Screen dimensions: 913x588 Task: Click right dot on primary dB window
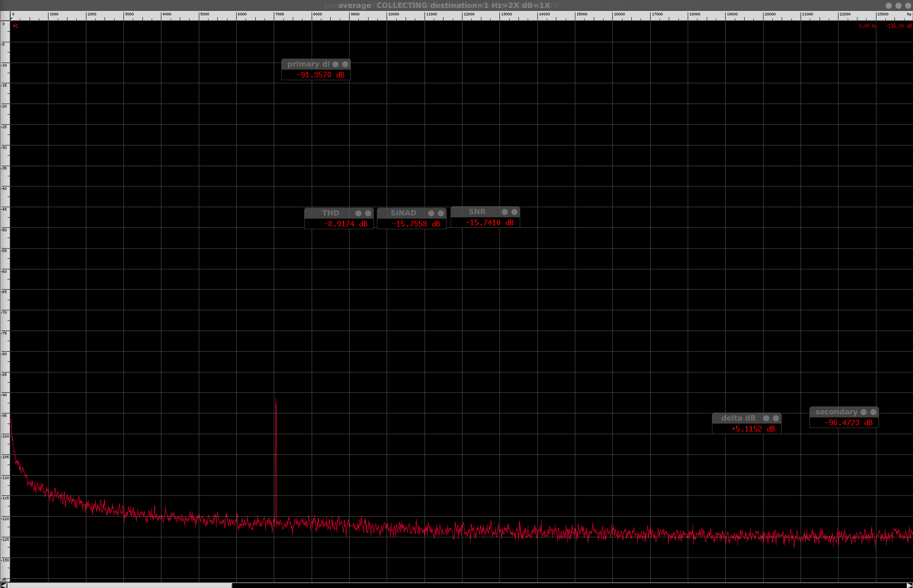tap(345, 64)
